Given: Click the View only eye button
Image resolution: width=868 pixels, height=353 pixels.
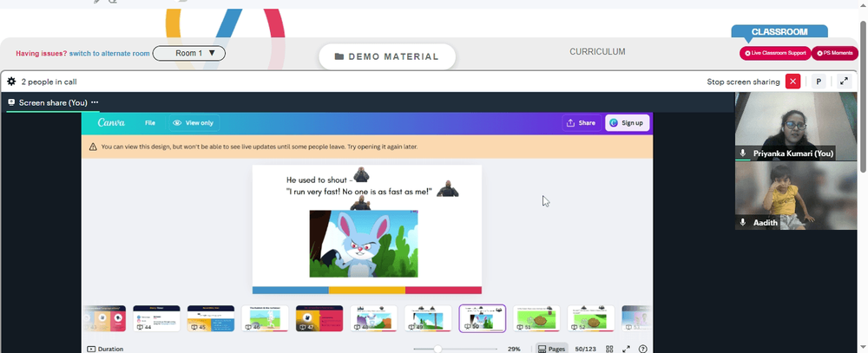Looking at the screenshot, I should pos(194,123).
